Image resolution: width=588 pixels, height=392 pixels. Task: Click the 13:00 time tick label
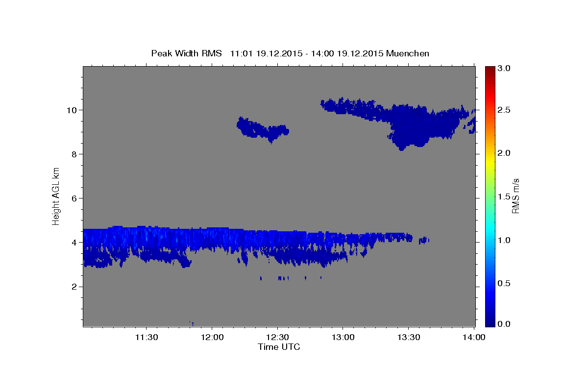pyautogui.click(x=343, y=338)
